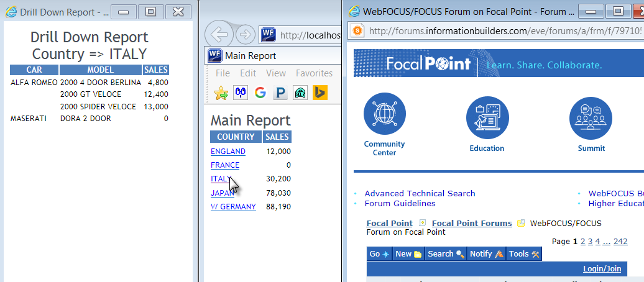Go to forum page 3
The height and width of the screenshot is (282, 644).
tap(590, 242)
